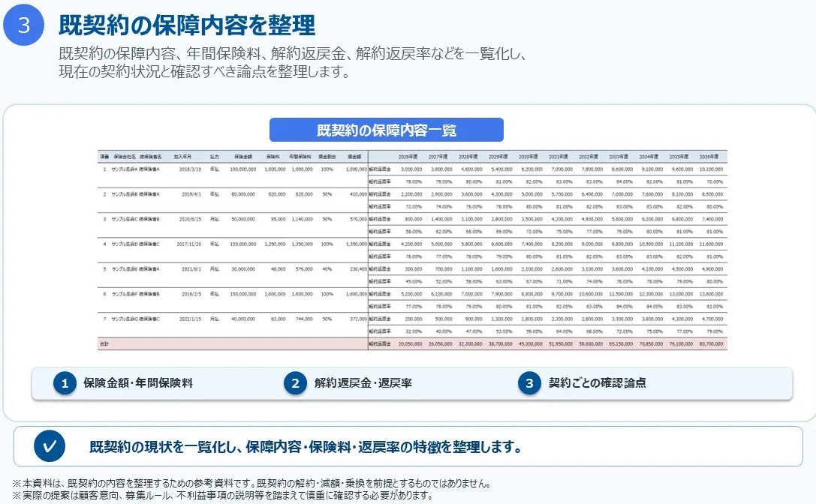Click the insured amount 150,000,000

pos(243,294)
